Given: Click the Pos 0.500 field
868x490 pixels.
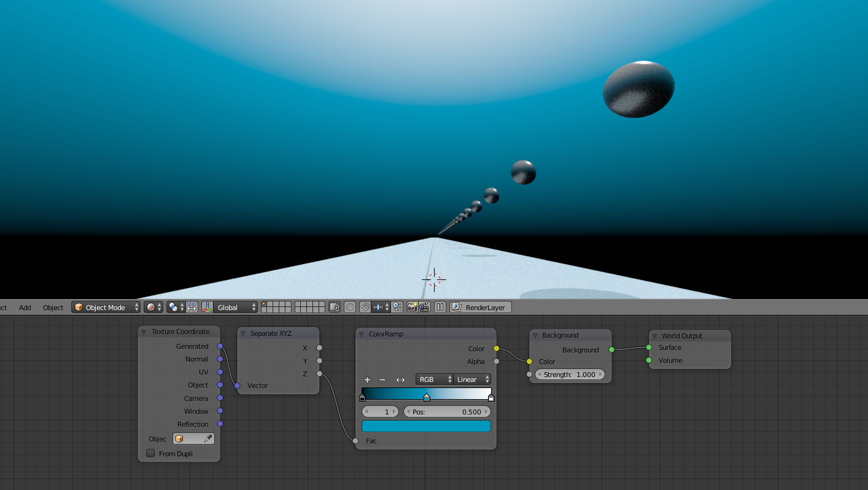Looking at the screenshot, I should point(447,411).
